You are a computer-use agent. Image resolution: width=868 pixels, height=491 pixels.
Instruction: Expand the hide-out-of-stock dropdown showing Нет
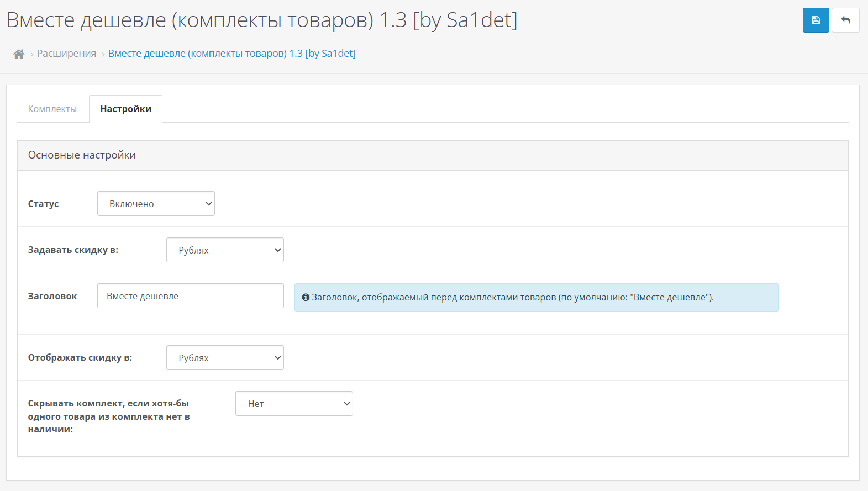[x=294, y=404]
